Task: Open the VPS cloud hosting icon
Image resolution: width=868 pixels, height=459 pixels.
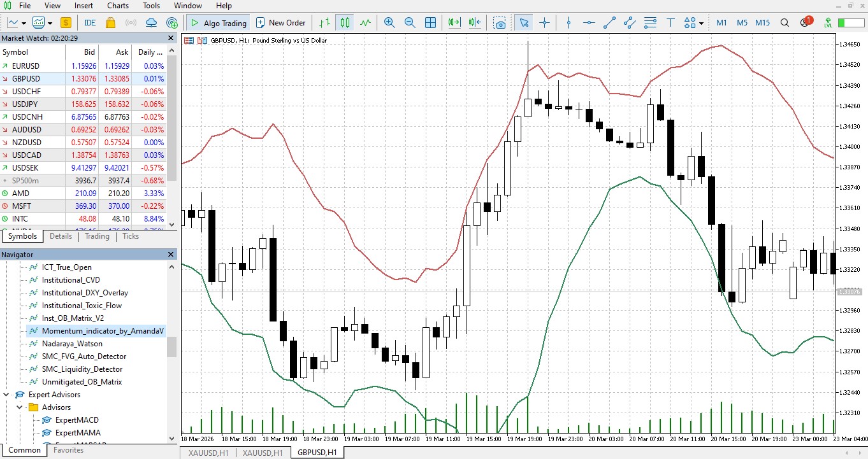Action: click(x=151, y=23)
